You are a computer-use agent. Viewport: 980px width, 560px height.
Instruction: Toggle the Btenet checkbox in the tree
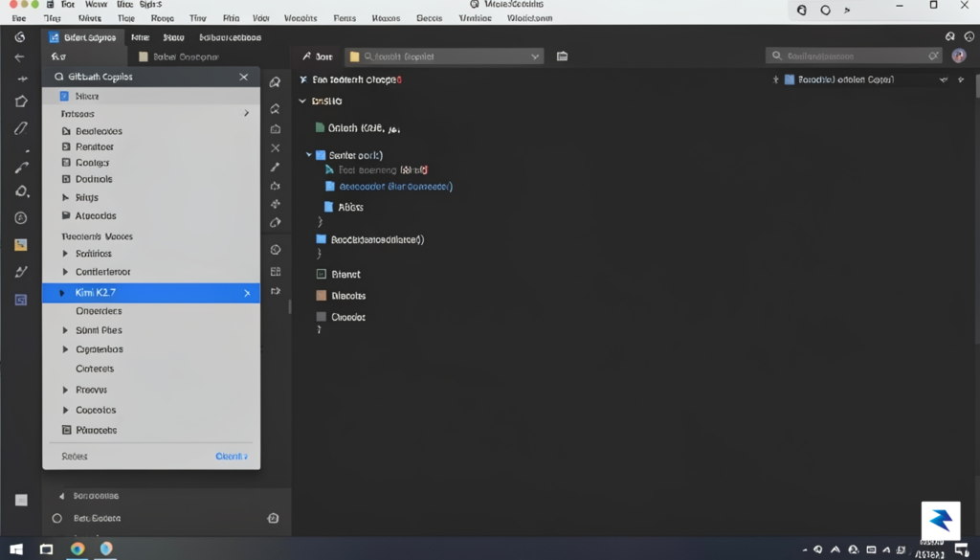322,274
